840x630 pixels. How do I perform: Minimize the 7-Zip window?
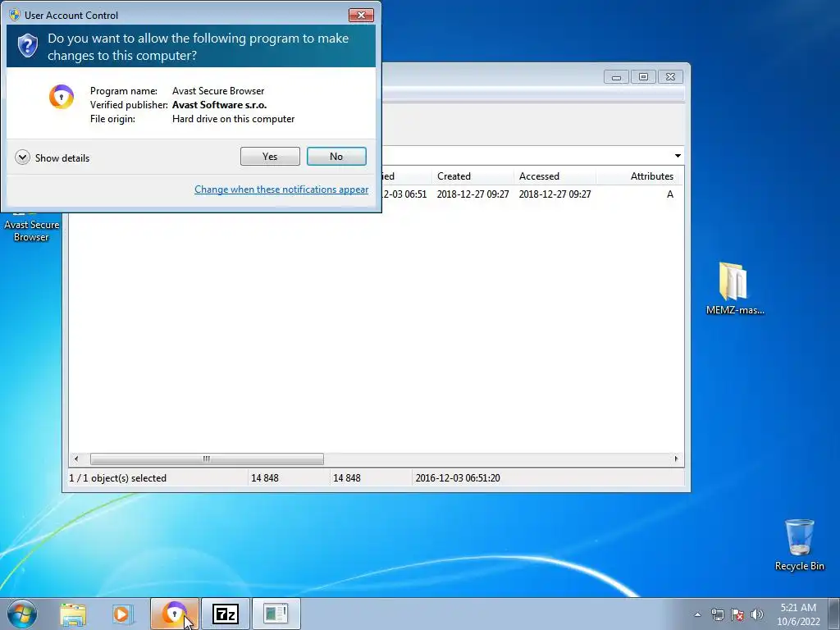(616, 77)
